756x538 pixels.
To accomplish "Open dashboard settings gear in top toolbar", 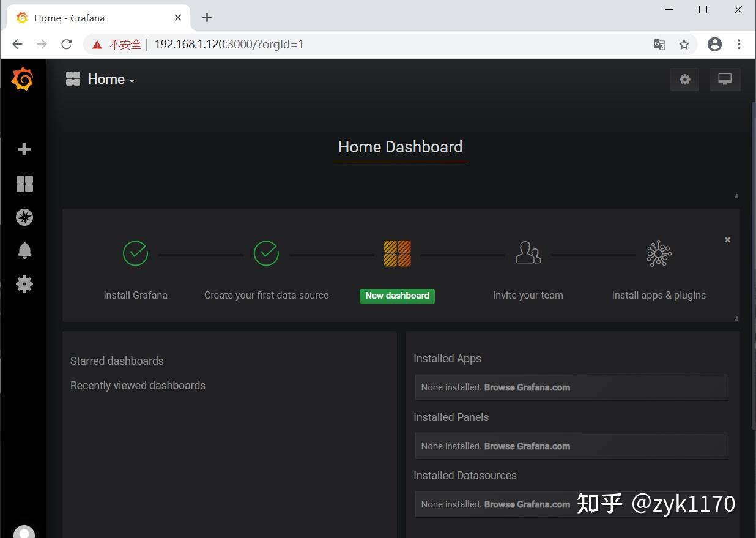I will click(684, 79).
